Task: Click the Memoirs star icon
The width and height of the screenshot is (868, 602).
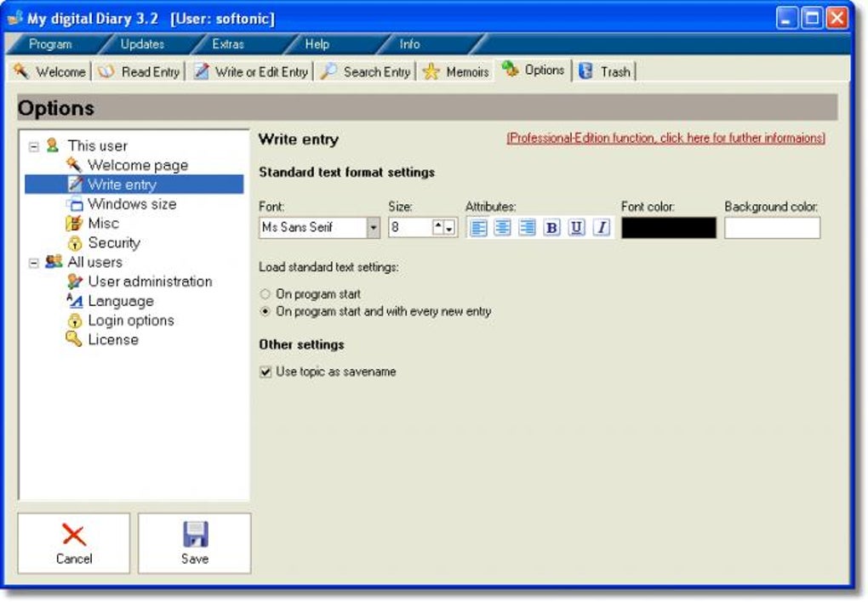Action: pyautogui.click(x=431, y=71)
